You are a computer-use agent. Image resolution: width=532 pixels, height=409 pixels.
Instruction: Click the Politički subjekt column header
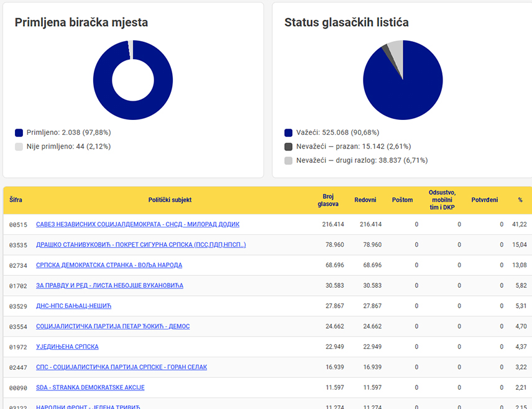pos(170,200)
